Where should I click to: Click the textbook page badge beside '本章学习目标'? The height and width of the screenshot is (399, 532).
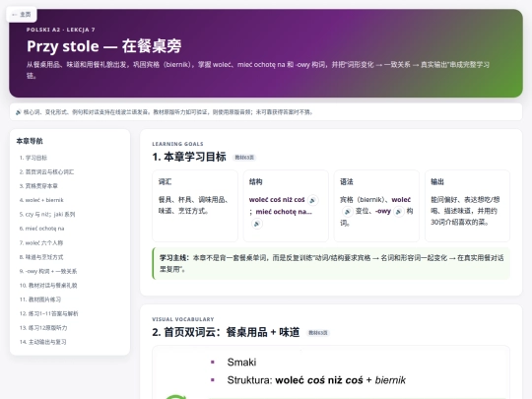coord(244,158)
